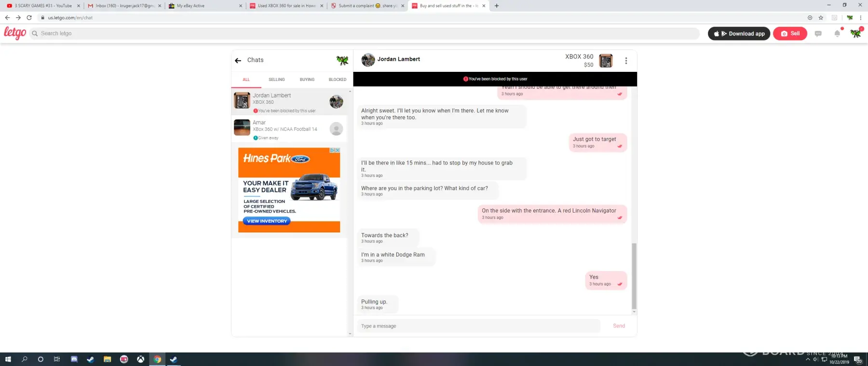Click VIEW INVENTORY in the ad

[267, 221]
